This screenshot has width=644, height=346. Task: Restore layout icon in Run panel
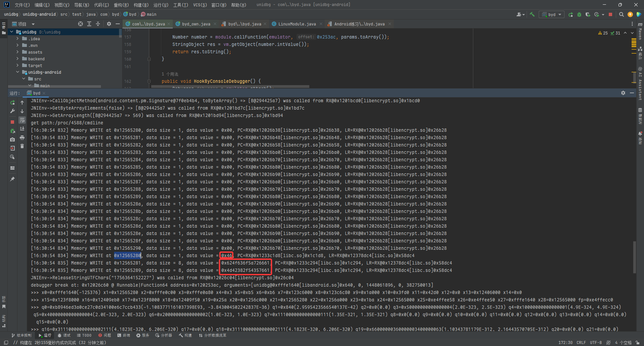pos(12,168)
